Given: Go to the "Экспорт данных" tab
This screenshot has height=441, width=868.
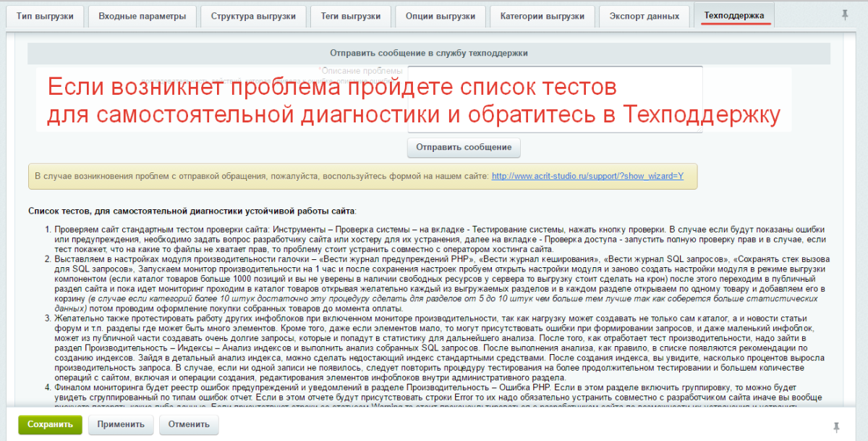Looking at the screenshot, I should point(644,14).
